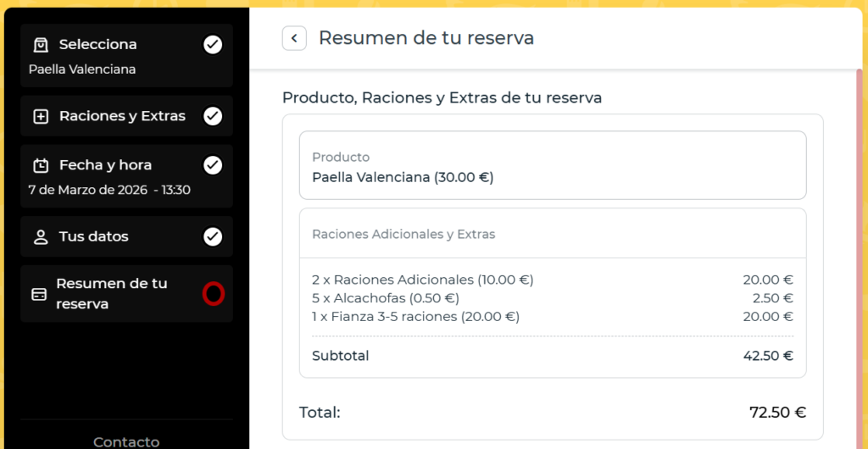Click the person icon beside Tus datos

(x=41, y=237)
